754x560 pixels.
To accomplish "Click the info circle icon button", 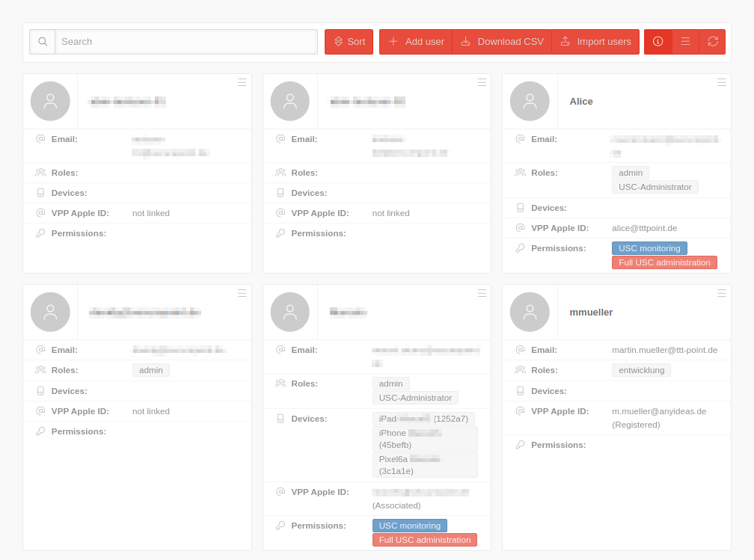I will (x=658, y=42).
